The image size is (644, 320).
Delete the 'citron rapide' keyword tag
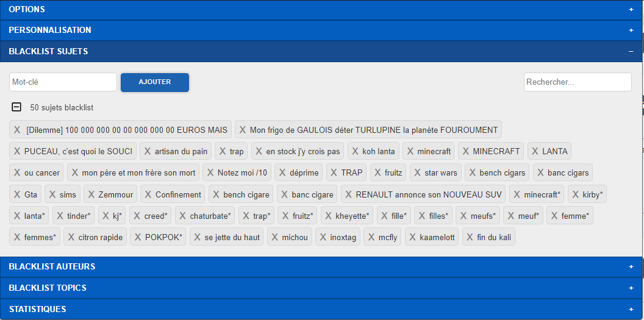point(71,237)
